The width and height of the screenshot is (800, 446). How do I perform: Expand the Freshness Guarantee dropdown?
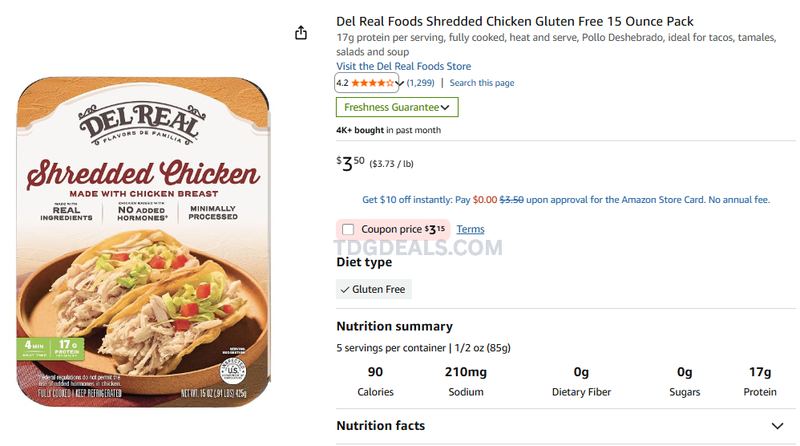tap(397, 107)
